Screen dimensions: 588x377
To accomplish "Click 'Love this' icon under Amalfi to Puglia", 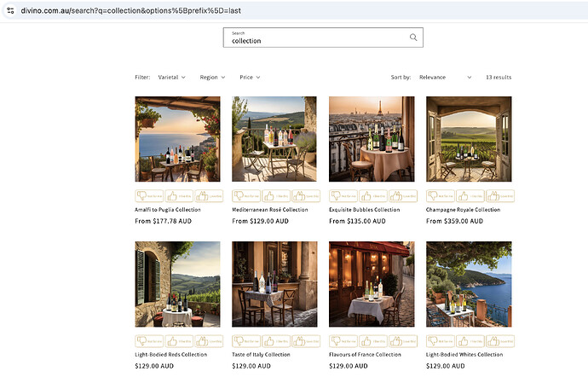I will [x=208, y=196].
